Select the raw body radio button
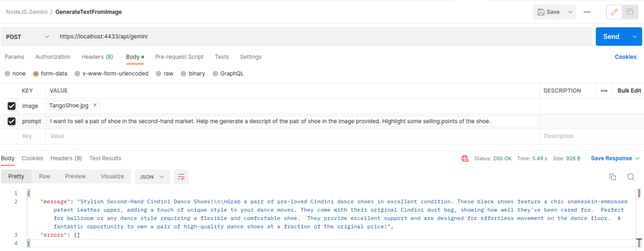Viewport: 644px width, 251px height. 158,73
